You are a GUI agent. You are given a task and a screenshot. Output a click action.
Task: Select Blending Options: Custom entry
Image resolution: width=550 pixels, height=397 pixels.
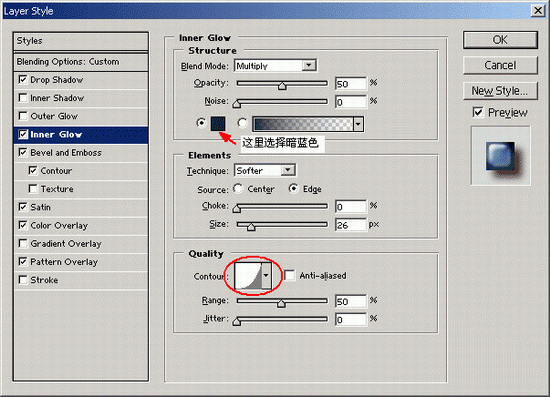pyautogui.click(x=81, y=62)
